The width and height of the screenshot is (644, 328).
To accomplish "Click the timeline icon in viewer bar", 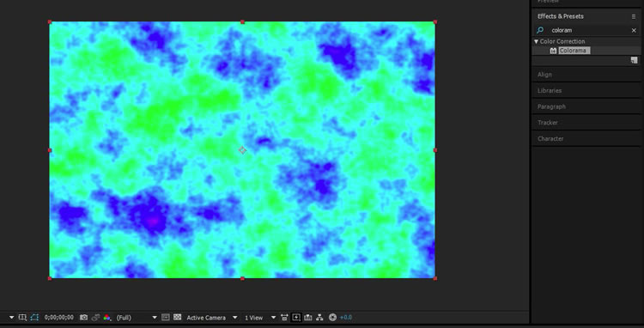I will click(x=308, y=318).
